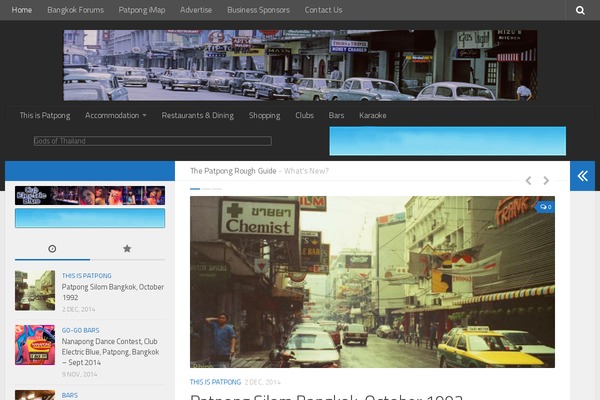Click the 9 NOV, 2014 sidebar date

point(79,374)
